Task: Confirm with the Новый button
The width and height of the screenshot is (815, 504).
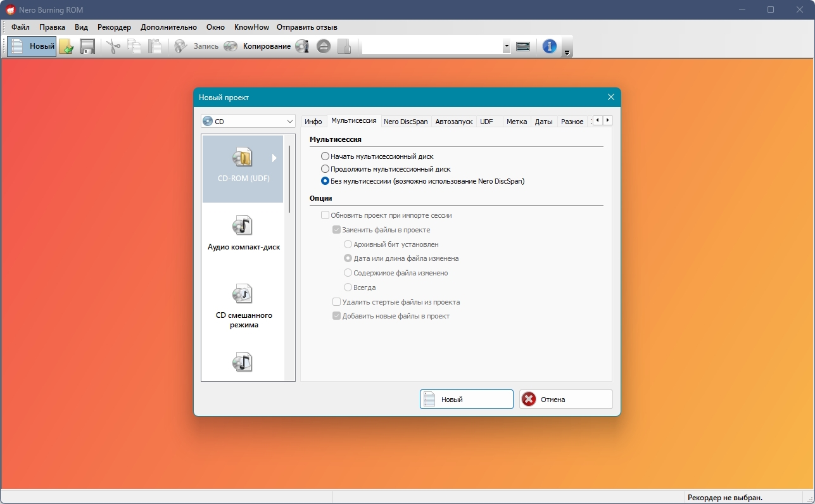Action: pos(466,399)
